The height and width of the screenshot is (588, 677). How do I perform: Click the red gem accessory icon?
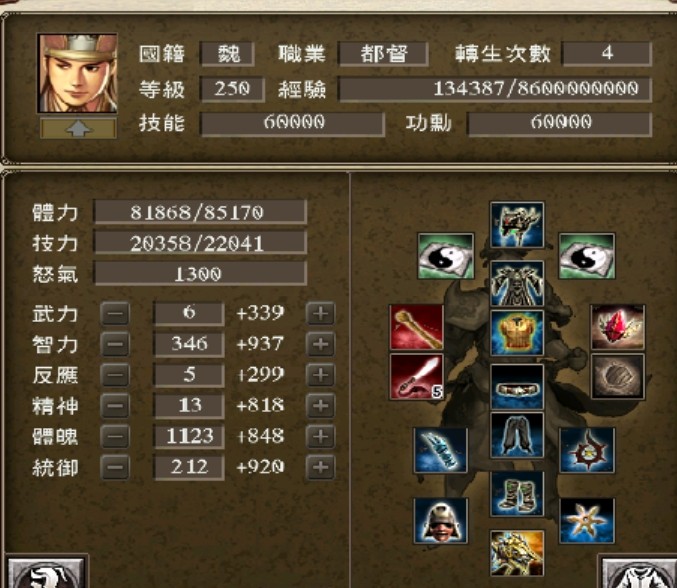coord(617,327)
